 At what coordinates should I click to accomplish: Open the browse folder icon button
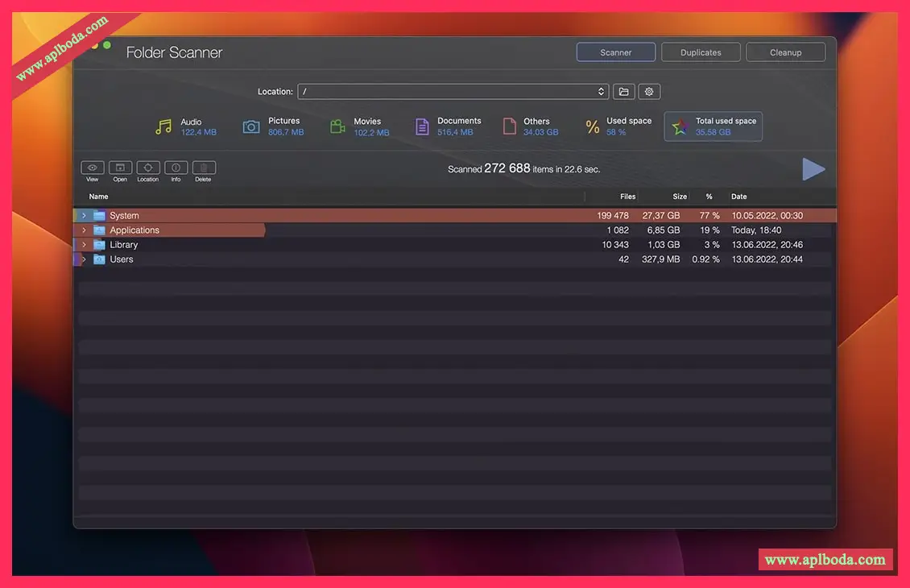(623, 92)
